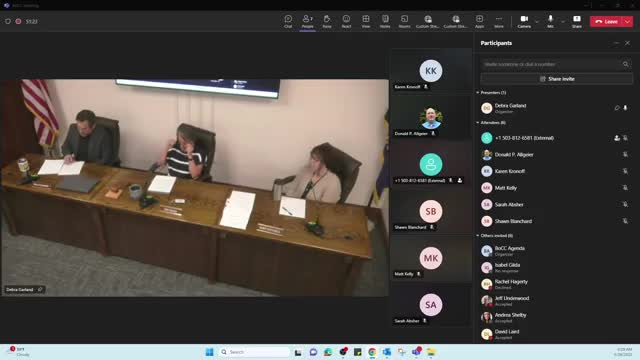Close the Participants panel
Image resolution: width=640 pixels, height=360 pixels.
pos(627,43)
